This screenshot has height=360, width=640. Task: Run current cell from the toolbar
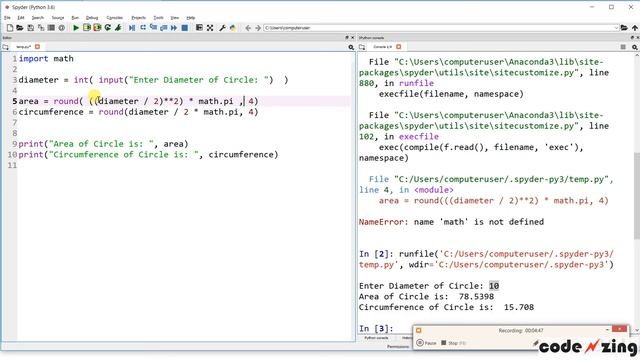[x=87, y=28]
